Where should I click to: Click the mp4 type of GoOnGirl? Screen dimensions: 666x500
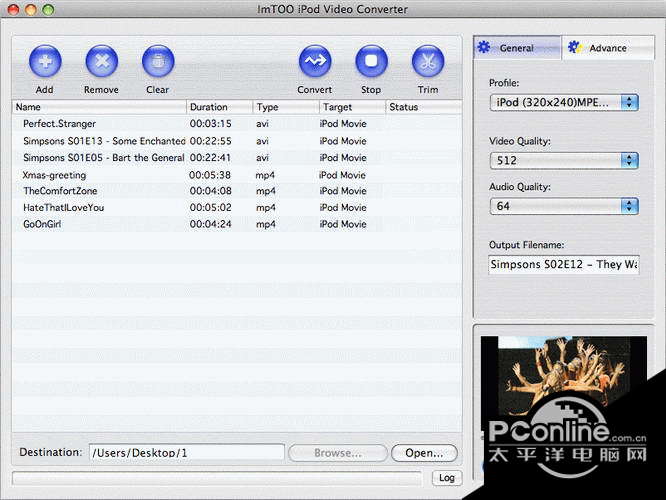coord(266,225)
